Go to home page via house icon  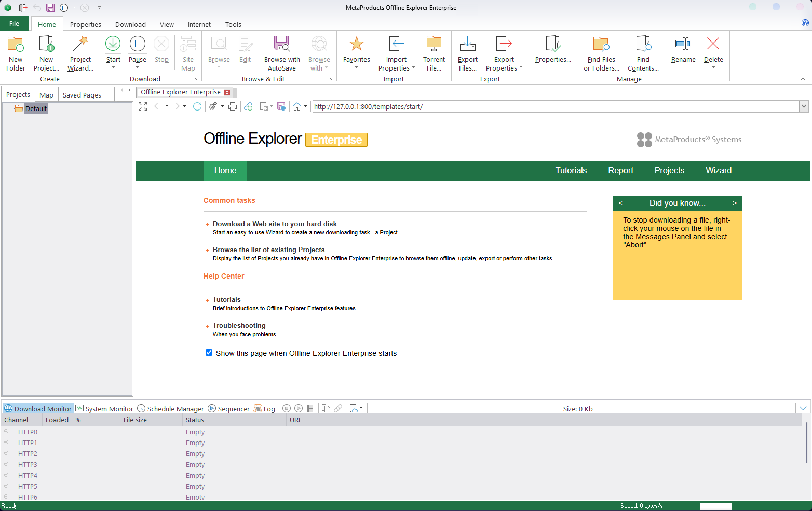point(297,106)
